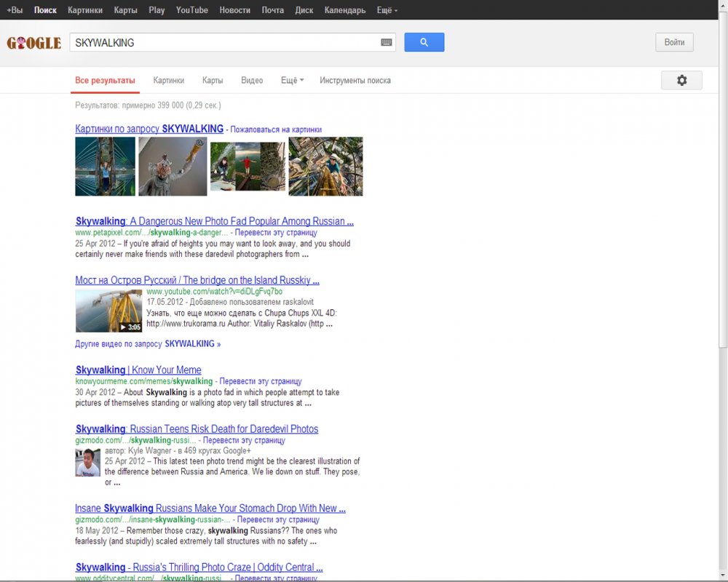Image resolution: width=728 pixels, height=582 pixels.
Task: Open Инструменты поиска search tools
Action: pyautogui.click(x=355, y=81)
